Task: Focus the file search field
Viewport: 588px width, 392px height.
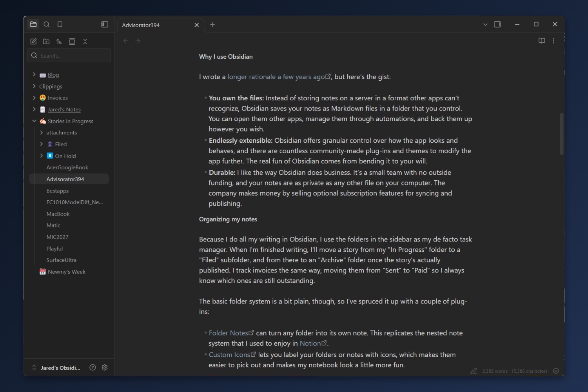Action: [69, 56]
